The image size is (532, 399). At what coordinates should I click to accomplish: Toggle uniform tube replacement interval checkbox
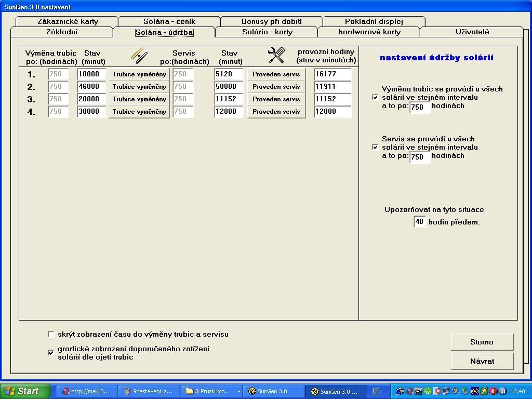tap(375, 97)
